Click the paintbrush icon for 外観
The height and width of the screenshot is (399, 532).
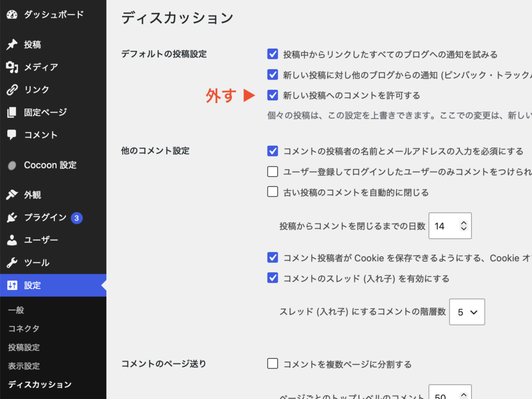point(12,195)
